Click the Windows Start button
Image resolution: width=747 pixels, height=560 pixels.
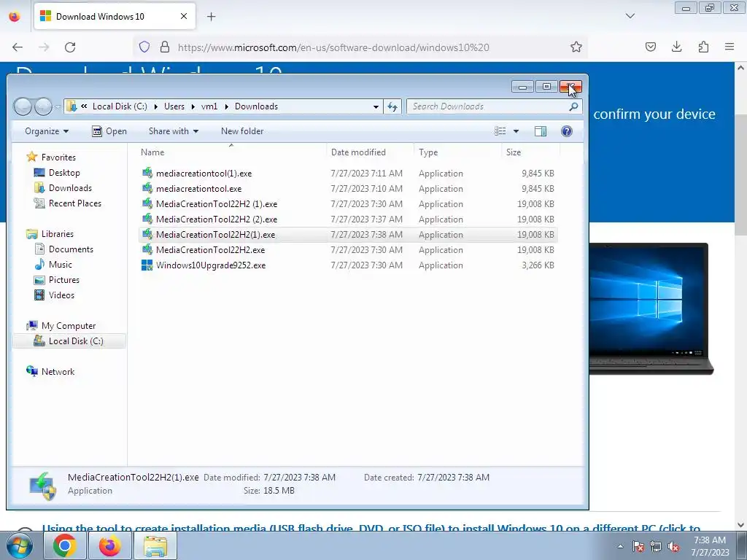(20, 545)
